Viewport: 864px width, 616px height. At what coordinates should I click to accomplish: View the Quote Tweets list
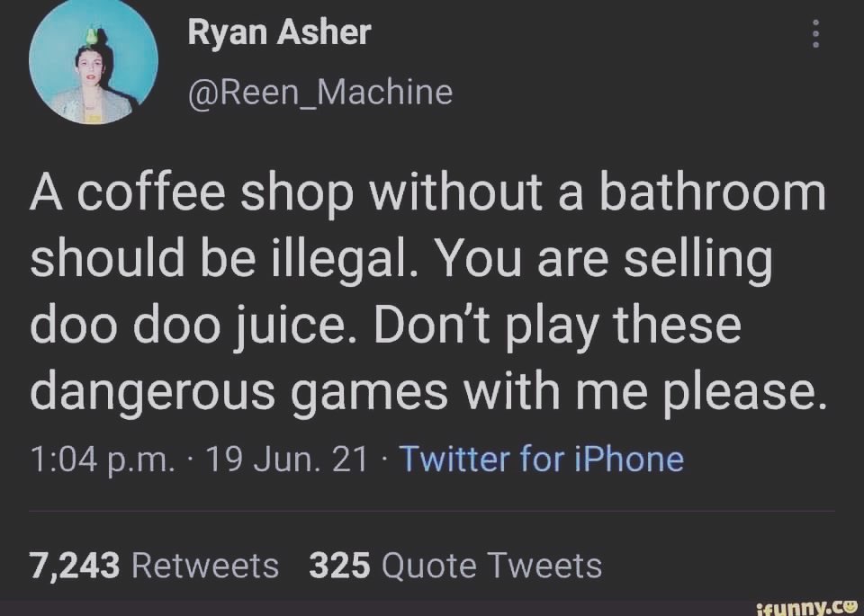[491, 566]
